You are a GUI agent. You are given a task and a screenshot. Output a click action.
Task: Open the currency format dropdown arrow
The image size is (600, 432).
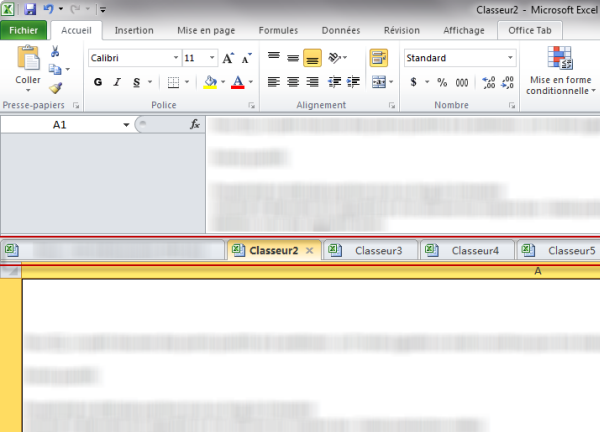pos(427,82)
